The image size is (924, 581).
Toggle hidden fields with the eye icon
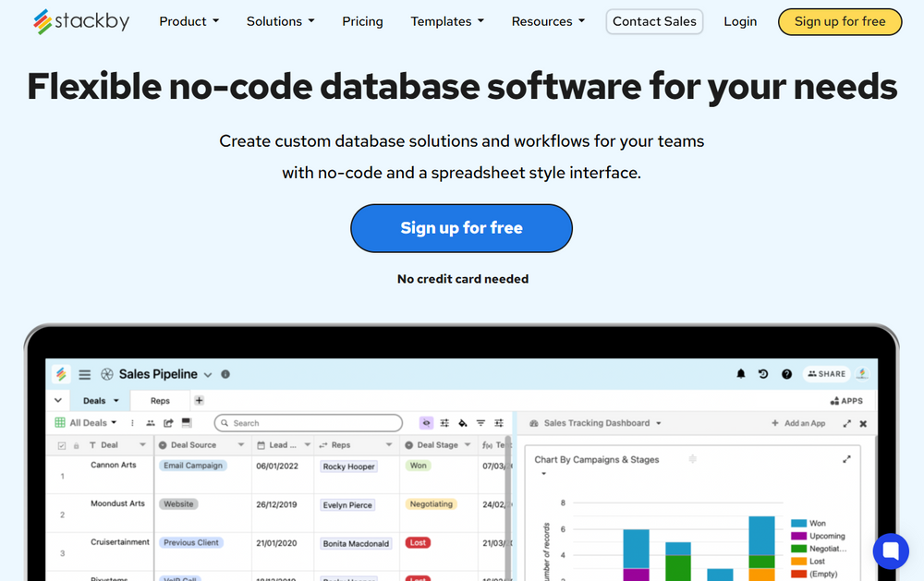pos(426,422)
